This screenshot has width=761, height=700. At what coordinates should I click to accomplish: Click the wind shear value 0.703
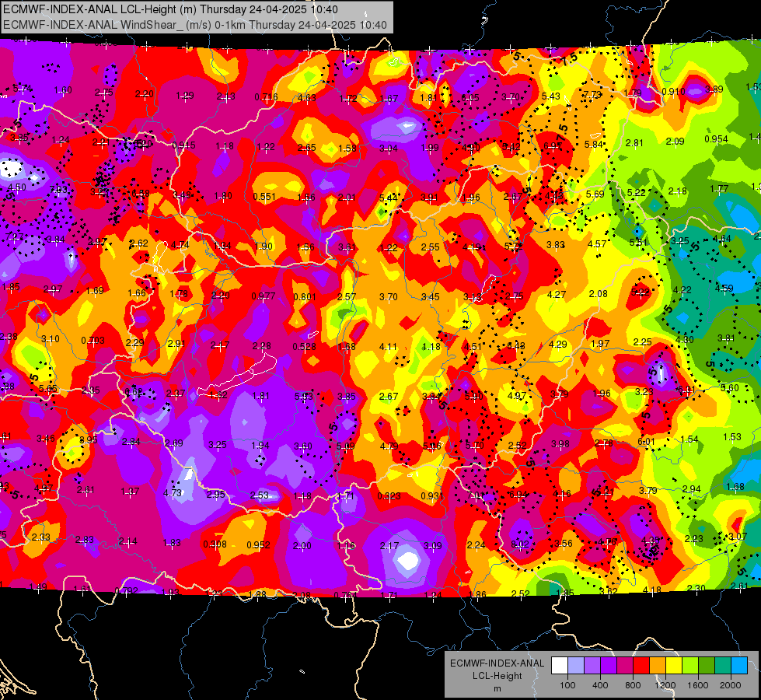tap(93, 341)
